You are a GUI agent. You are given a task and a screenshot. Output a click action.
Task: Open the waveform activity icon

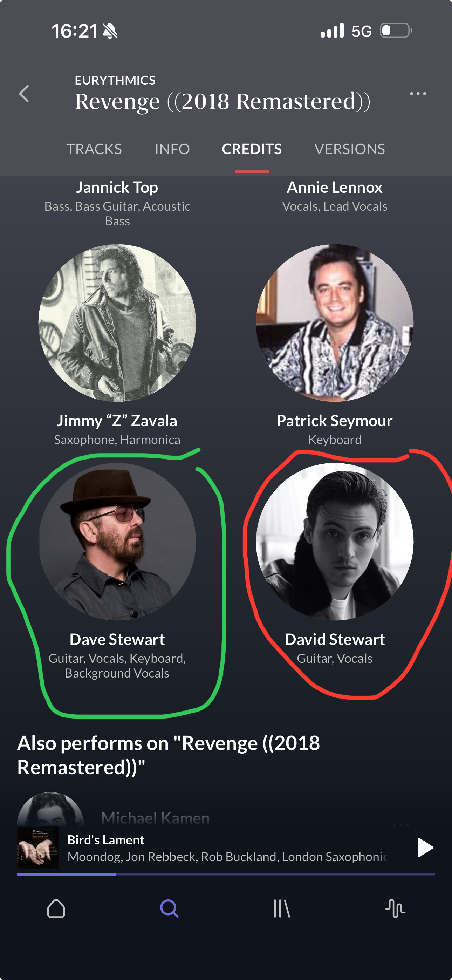[x=395, y=908]
